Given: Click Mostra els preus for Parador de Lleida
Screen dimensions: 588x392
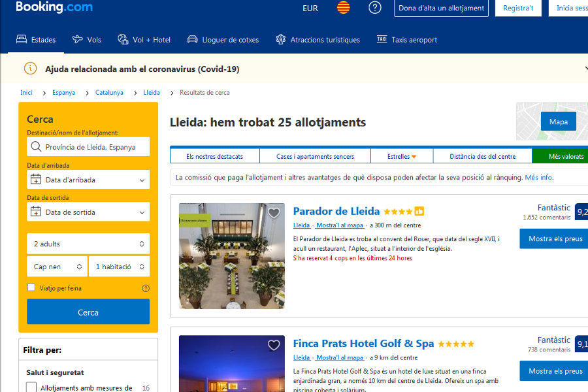Looking at the screenshot, I should click(554, 238).
